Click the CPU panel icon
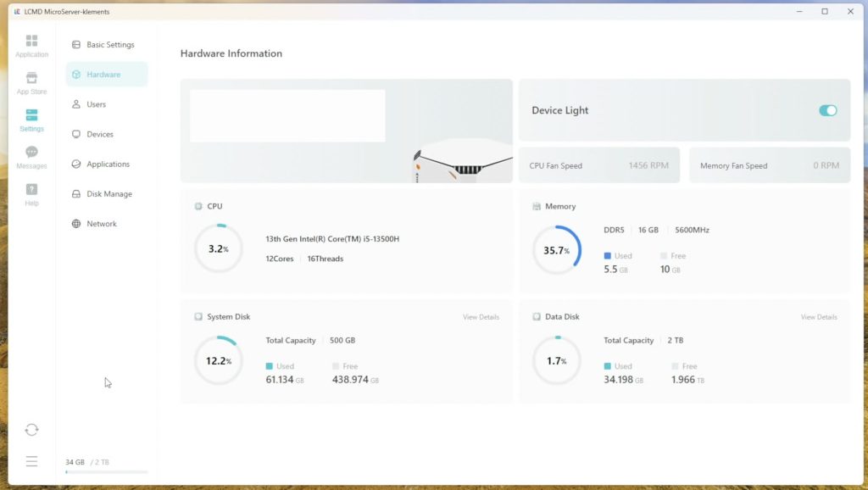This screenshot has height=490, width=868. click(x=198, y=206)
